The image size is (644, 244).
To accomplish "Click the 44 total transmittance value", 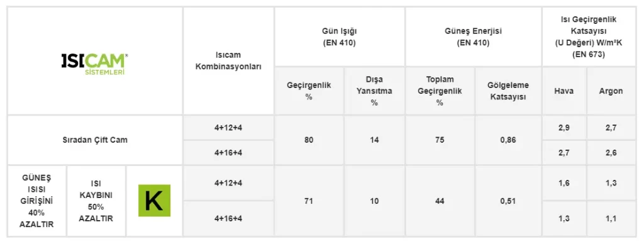I will click(440, 201).
